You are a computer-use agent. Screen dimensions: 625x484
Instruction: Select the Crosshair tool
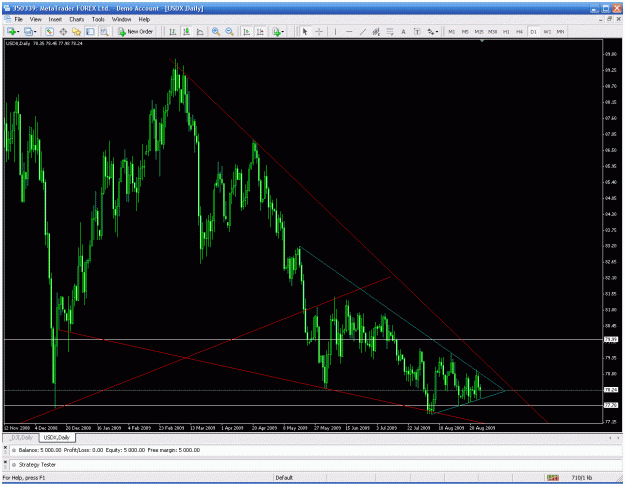319,31
